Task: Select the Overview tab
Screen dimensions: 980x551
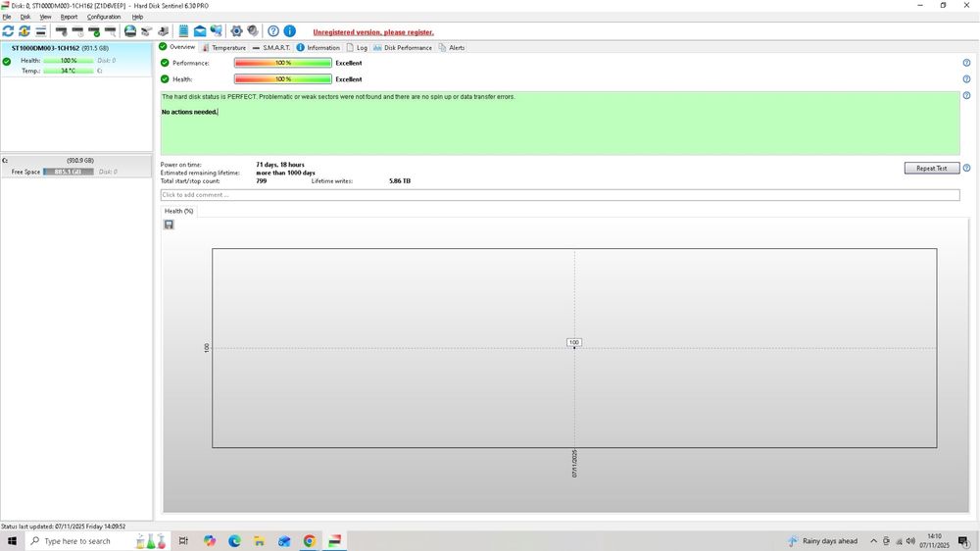Action: click(x=176, y=47)
